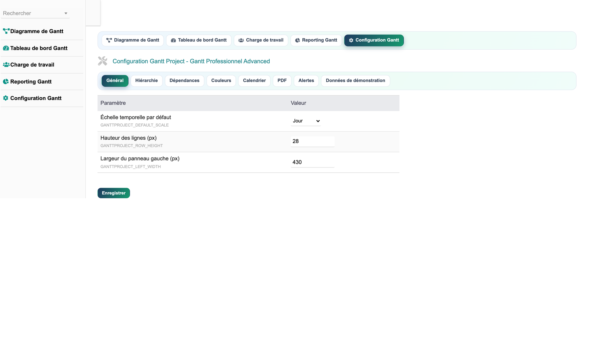Click the gauge icon in the Tableau de bord Gantt tab

click(x=173, y=40)
